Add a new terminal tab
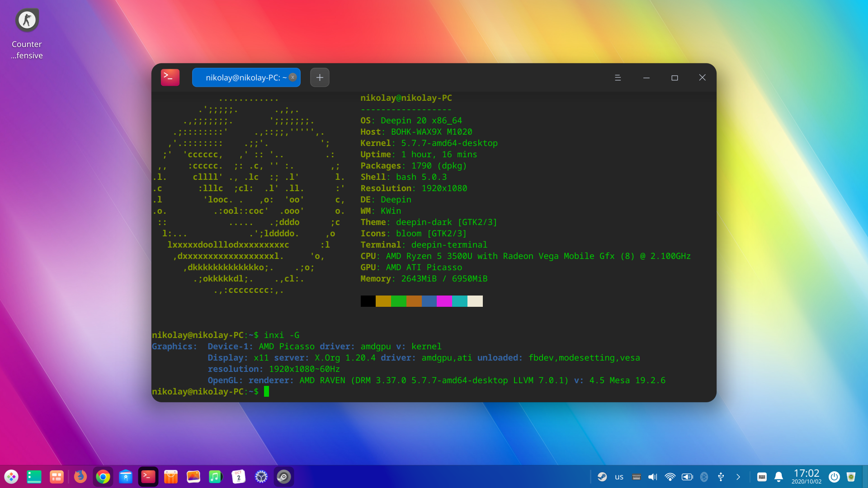Screen dimensions: 868x488 point(320,78)
